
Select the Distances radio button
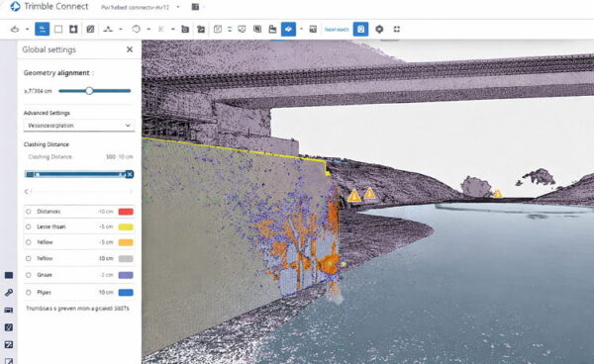click(29, 212)
